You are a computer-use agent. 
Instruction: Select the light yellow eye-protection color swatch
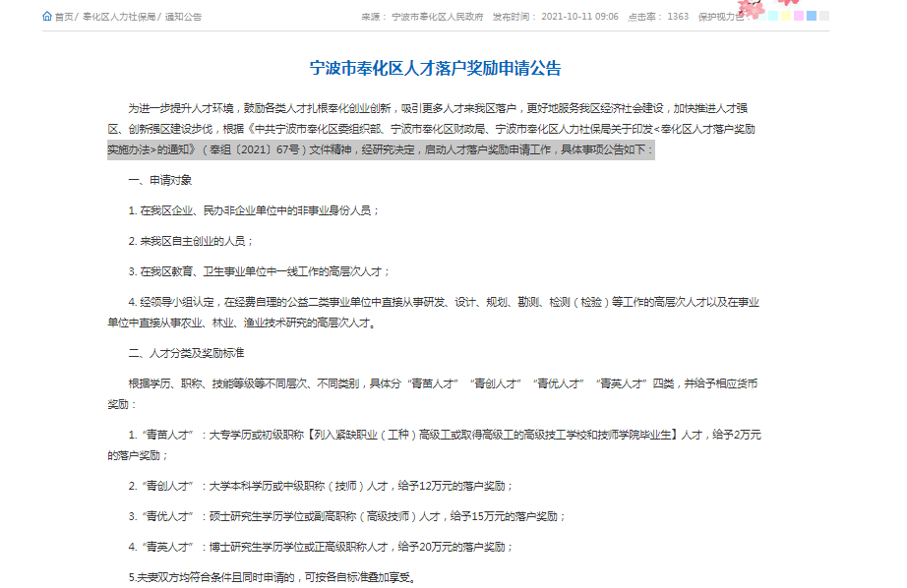(x=786, y=16)
